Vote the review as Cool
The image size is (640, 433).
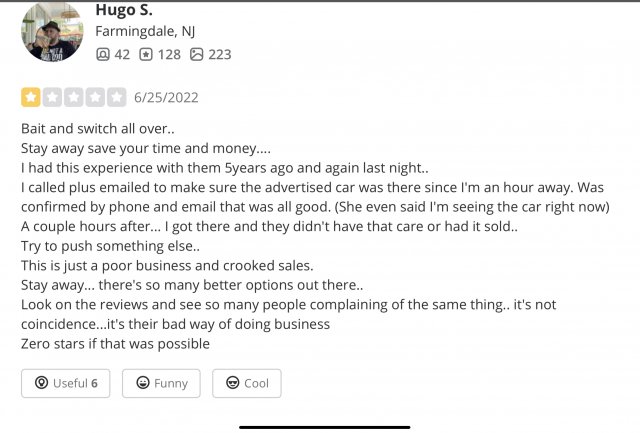click(247, 383)
